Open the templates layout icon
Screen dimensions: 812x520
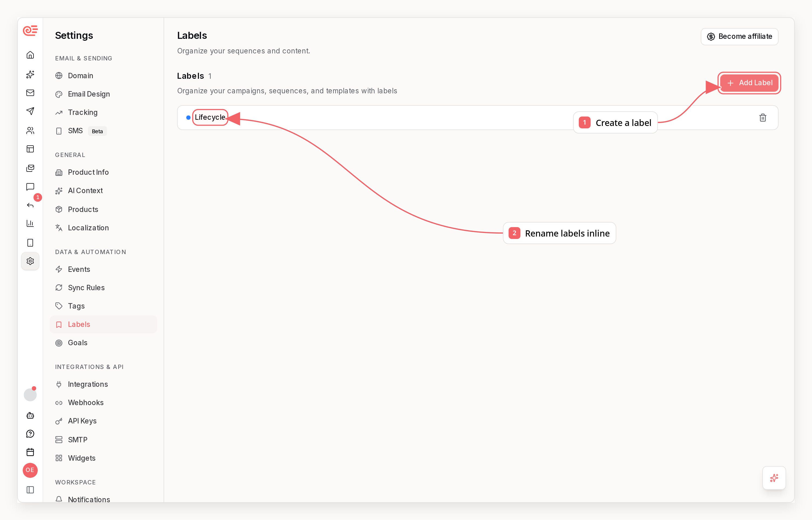pos(30,149)
